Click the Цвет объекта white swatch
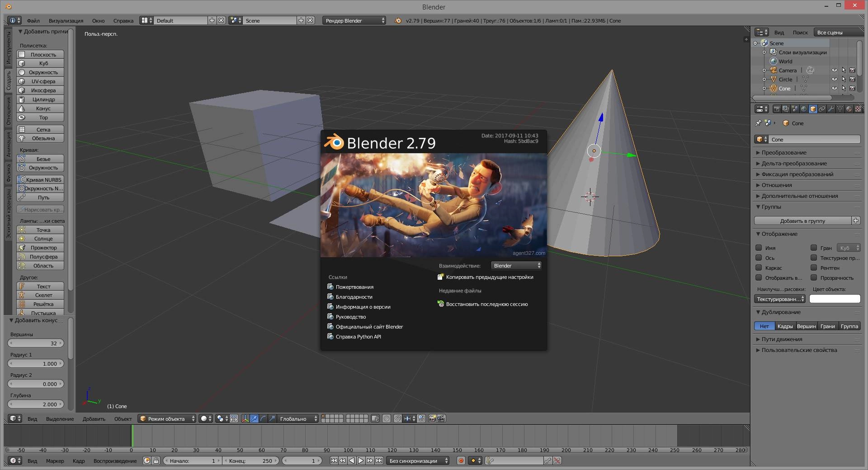The width and height of the screenshot is (868, 470). pos(835,299)
